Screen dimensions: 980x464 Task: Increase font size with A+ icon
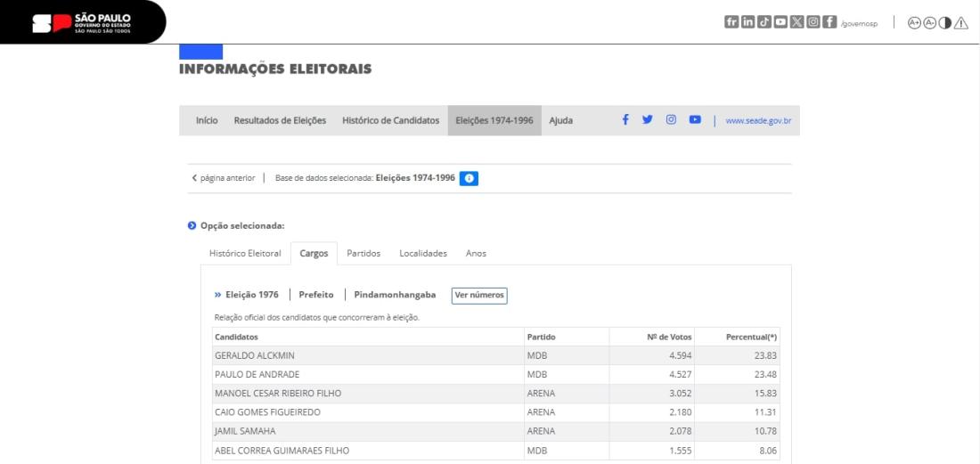click(914, 22)
